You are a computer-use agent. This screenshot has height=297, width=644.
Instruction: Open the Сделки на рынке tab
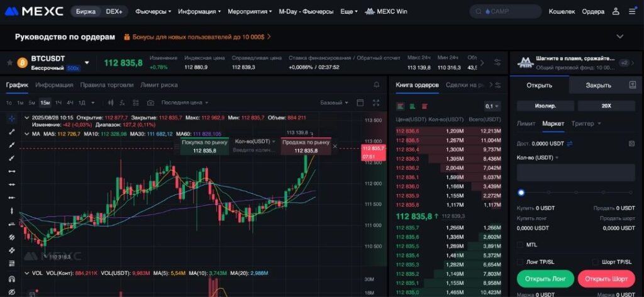tap(465, 85)
